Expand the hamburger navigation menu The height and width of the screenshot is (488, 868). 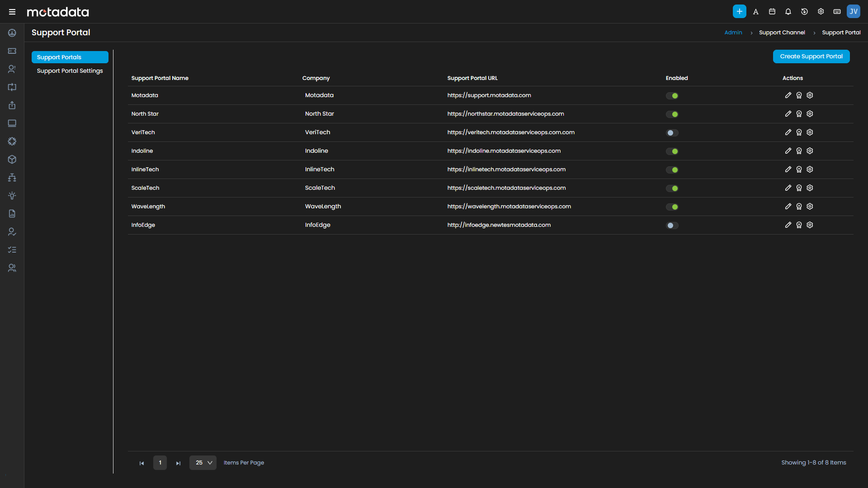12,11
